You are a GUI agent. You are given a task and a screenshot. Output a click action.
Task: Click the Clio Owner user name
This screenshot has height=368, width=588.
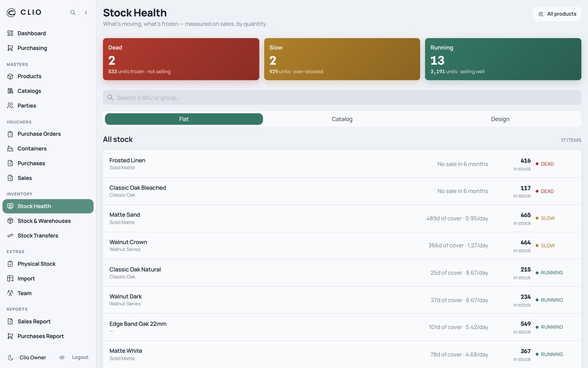(x=33, y=357)
